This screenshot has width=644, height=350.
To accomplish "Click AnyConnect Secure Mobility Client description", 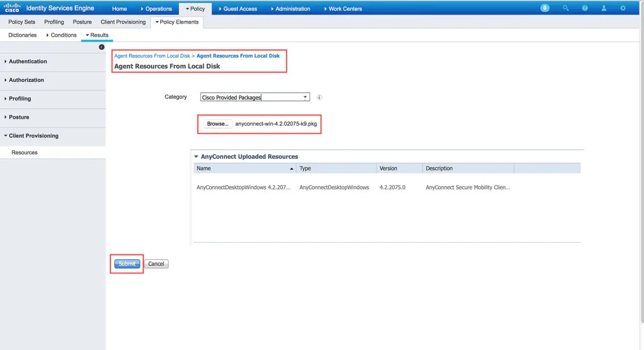I will click(468, 187).
